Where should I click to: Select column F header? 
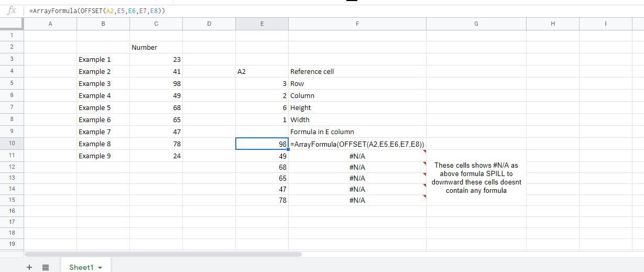pyautogui.click(x=357, y=24)
